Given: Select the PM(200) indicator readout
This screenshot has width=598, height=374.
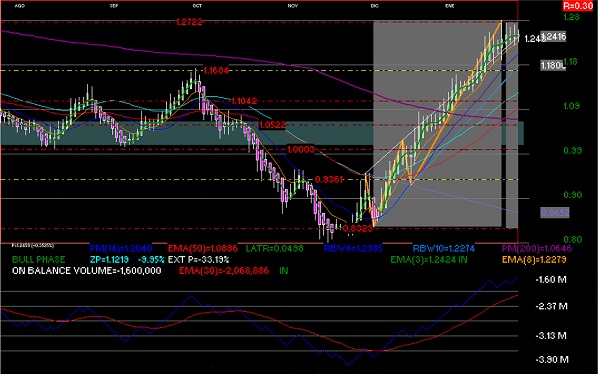Looking at the screenshot, I should point(537,249).
